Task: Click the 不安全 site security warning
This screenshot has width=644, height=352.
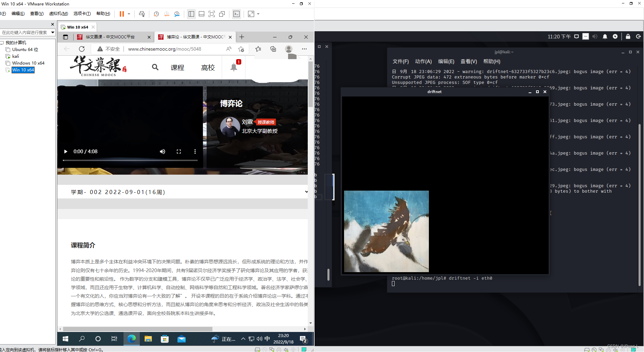Action: tap(109, 49)
